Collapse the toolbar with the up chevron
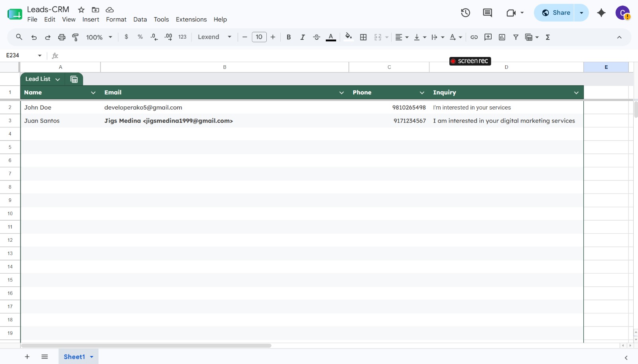Image resolution: width=638 pixels, height=364 pixels. coord(619,37)
